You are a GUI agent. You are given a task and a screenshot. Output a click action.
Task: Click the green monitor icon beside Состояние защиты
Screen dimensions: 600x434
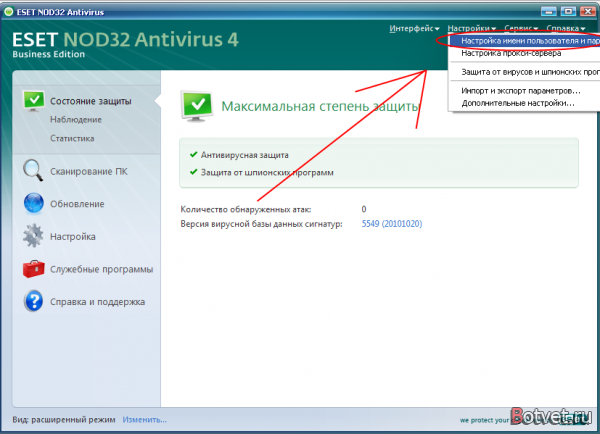click(34, 101)
